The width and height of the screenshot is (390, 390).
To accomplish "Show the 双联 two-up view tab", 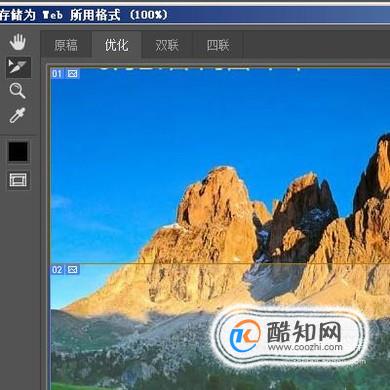I will tap(167, 45).
